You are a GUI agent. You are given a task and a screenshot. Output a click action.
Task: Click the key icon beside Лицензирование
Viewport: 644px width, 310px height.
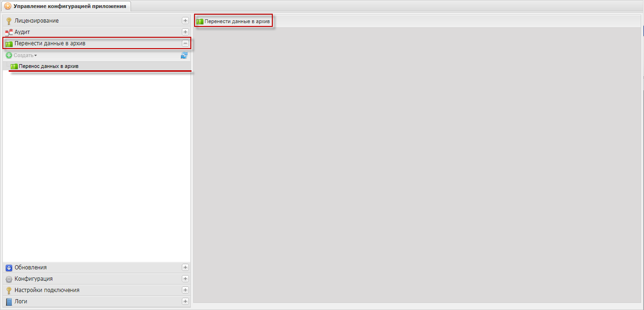click(8, 21)
